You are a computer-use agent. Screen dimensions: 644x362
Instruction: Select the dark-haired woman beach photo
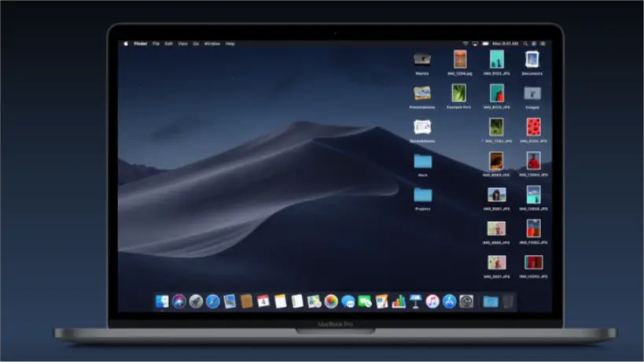[496, 194]
